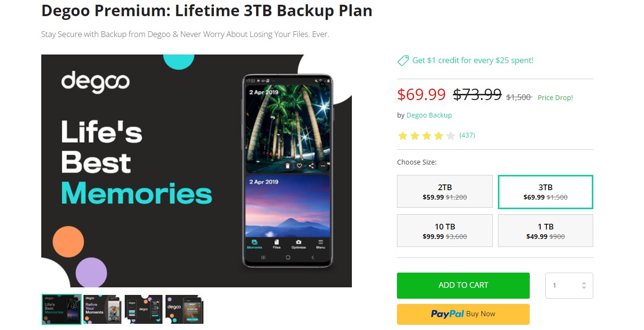This screenshot has width=644, height=330.
Task: Click the Files icon in phone's bottom bar
Action: pyautogui.click(x=276, y=244)
